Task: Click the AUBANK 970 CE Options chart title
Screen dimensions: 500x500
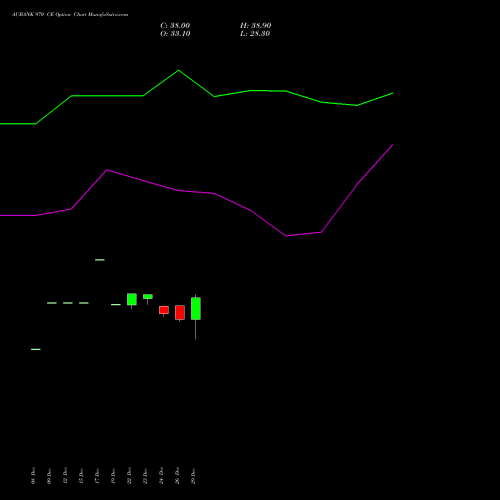Action: (x=70, y=15)
